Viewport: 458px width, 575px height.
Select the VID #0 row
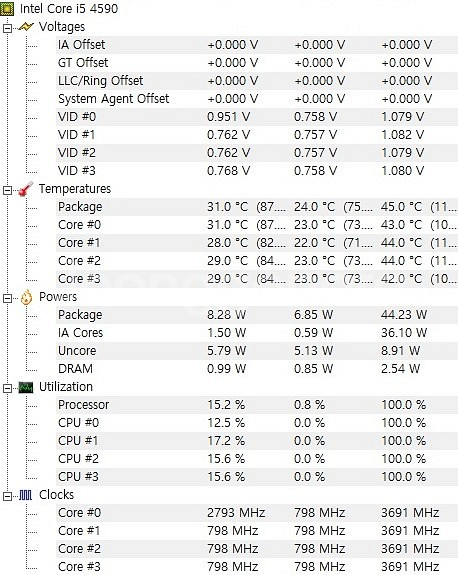coord(257,117)
